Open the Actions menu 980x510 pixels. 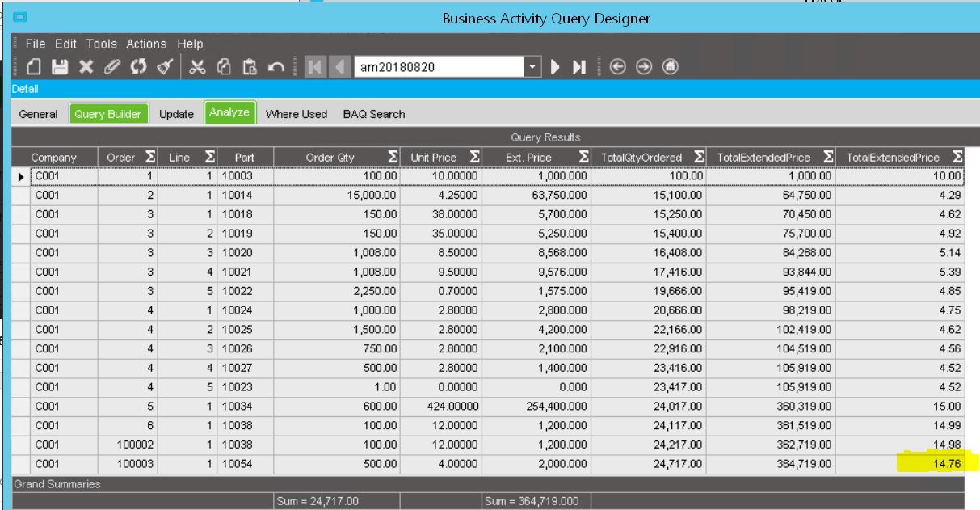click(x=146, y=44)
